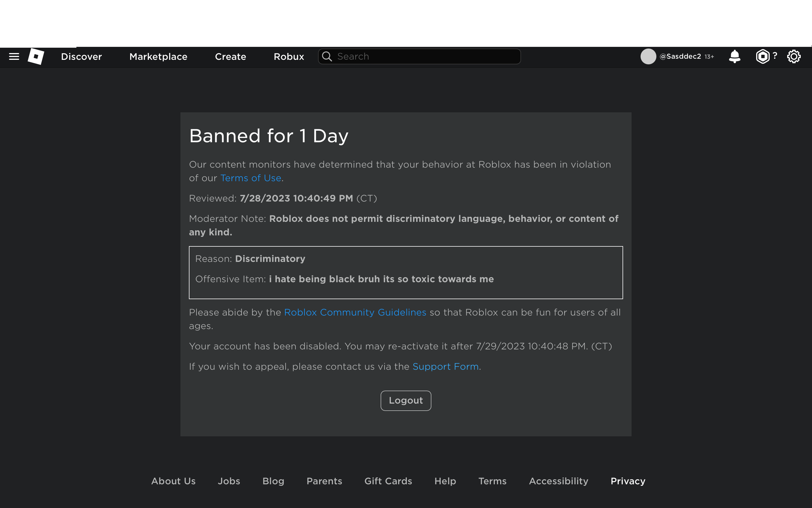Open the notifications bell
Screen dimensions: 812x508
point(734,56)
